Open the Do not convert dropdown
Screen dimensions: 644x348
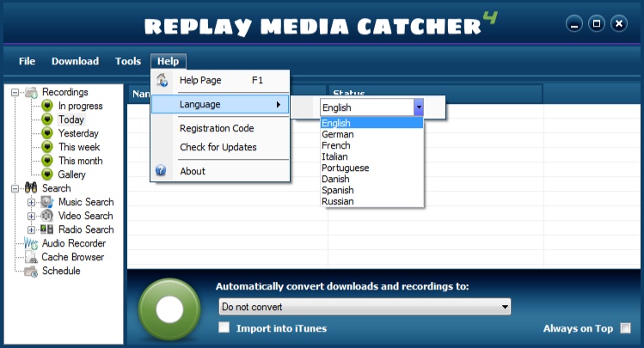(365, 307)
